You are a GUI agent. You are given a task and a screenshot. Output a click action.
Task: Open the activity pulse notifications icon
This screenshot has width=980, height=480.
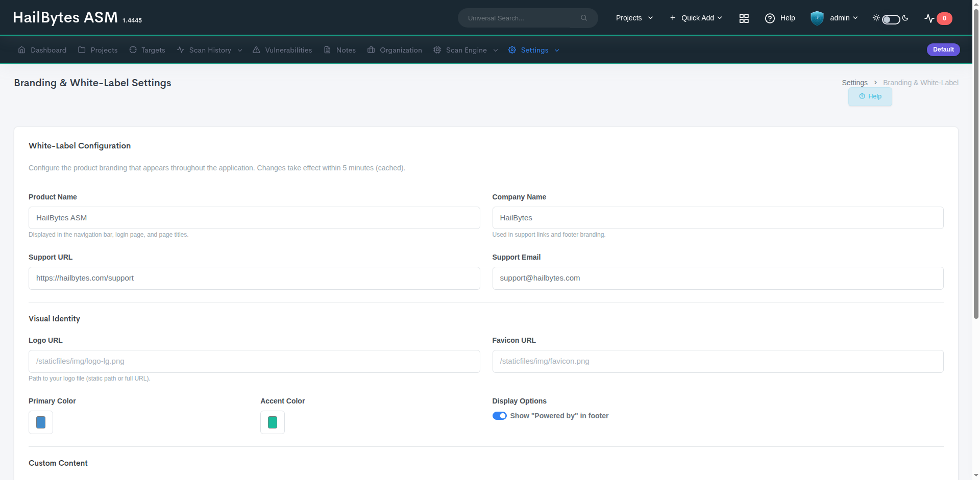coord(929,18)
